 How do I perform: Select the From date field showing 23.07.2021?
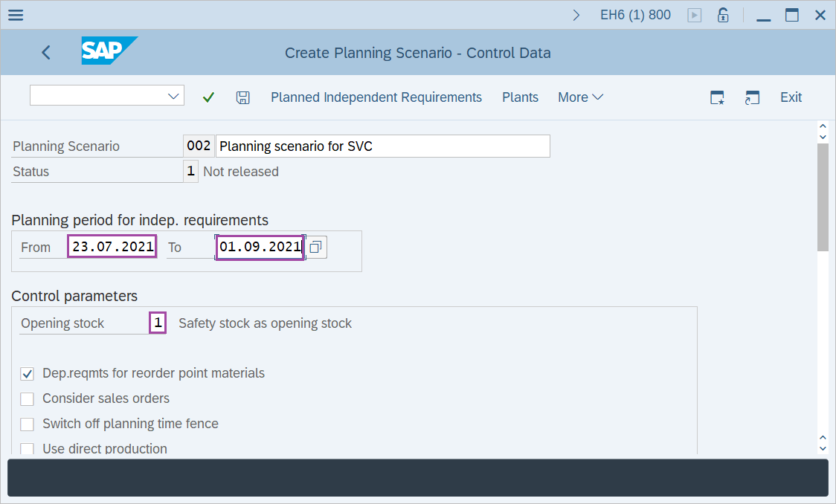112,245
